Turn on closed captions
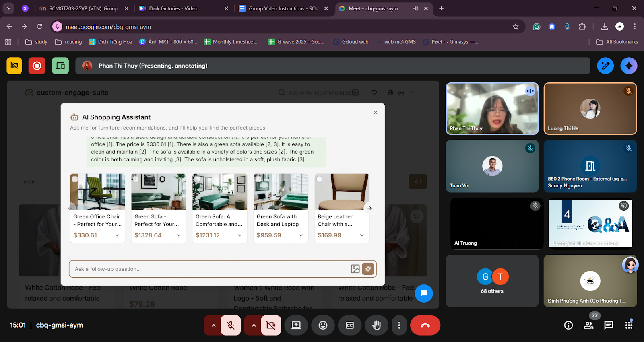644x342 pixels. point(350,325)
